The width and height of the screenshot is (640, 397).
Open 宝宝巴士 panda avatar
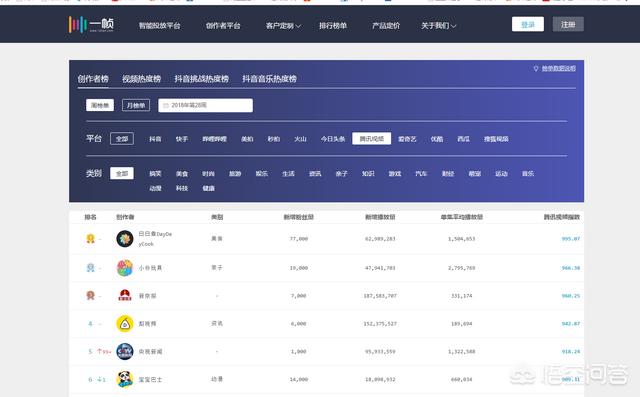click(x=125, y=379)
